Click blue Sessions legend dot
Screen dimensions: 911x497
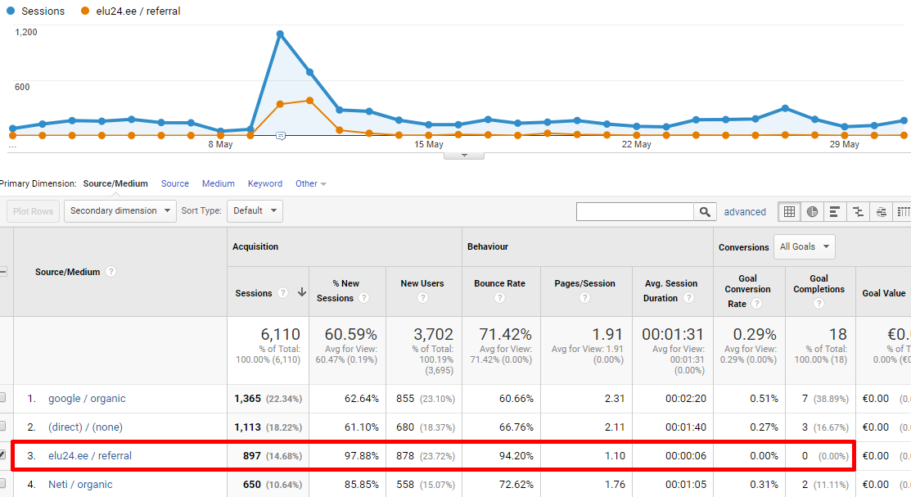10,11
